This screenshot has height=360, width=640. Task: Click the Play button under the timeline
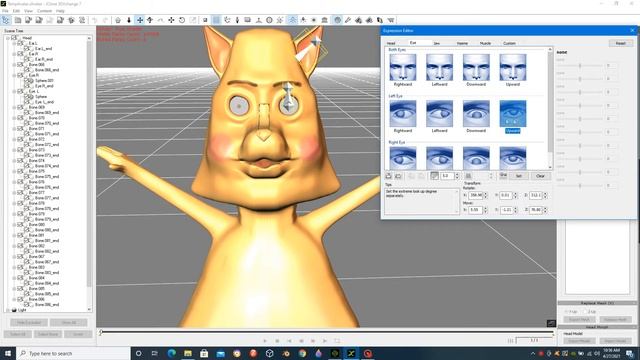pos(265,341)
